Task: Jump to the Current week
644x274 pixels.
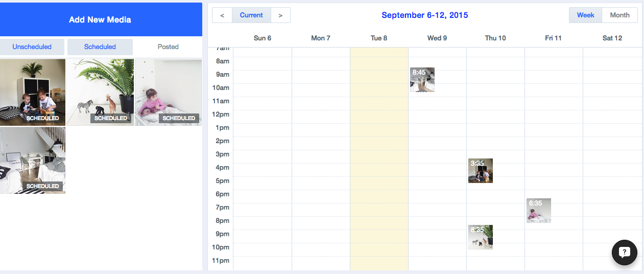Action: point(251,15)
